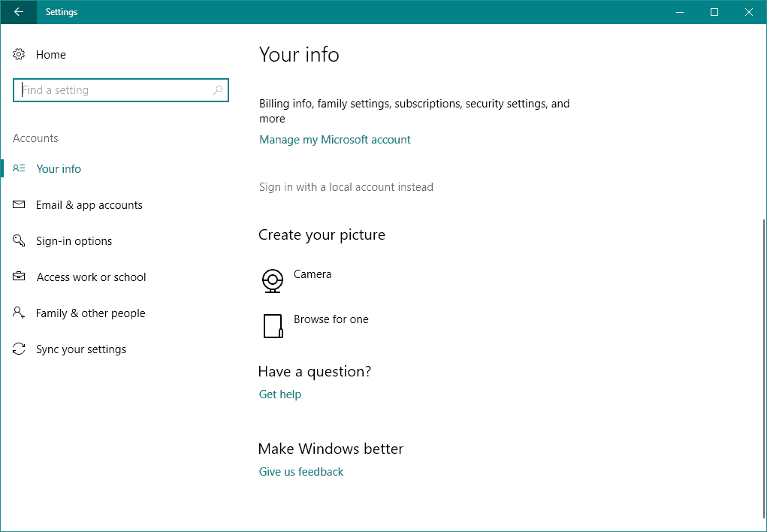Click Make Windows better heading
Screen dimensions: 767x532
pos(331,449)
